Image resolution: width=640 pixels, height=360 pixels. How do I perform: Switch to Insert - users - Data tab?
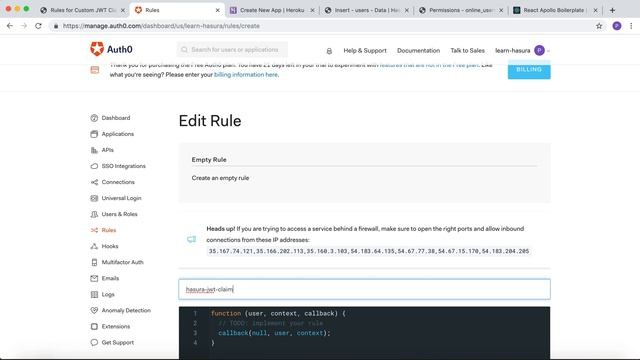coord(366,10)
